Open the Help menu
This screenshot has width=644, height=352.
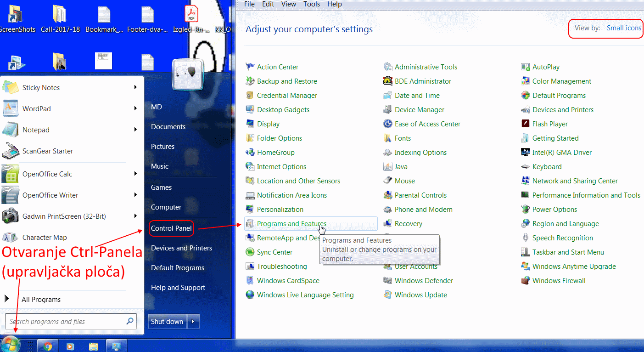coord(335,4)
